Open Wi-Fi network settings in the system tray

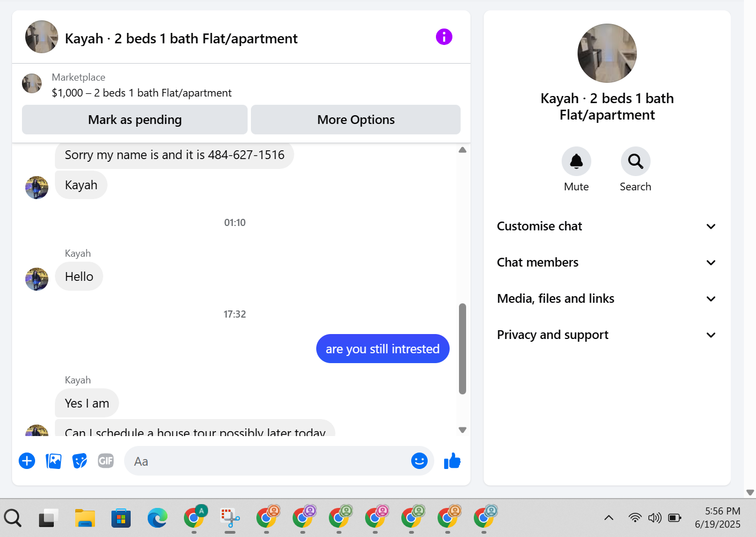[x=635, y=517]
